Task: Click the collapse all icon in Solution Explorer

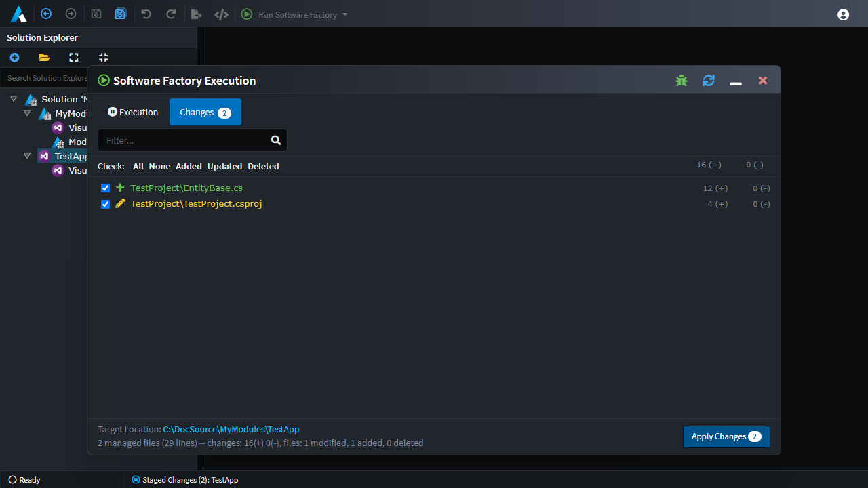Action: [x=103, y=58]
